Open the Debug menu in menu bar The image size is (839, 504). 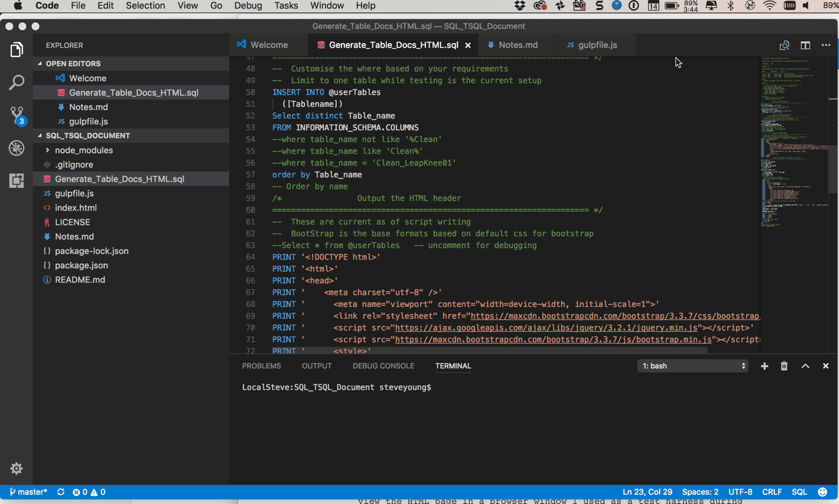pos(248,6)
